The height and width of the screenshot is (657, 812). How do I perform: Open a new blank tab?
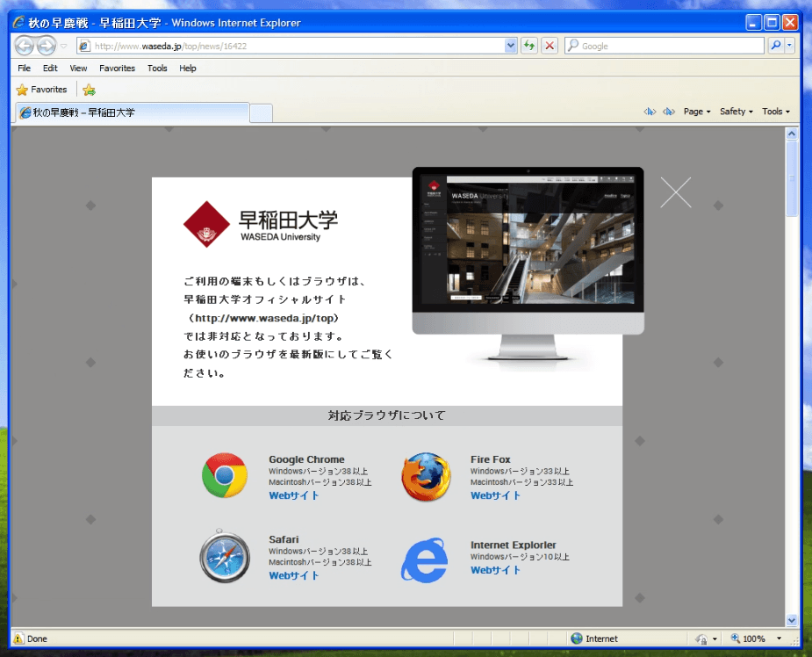tap(261, 113)
